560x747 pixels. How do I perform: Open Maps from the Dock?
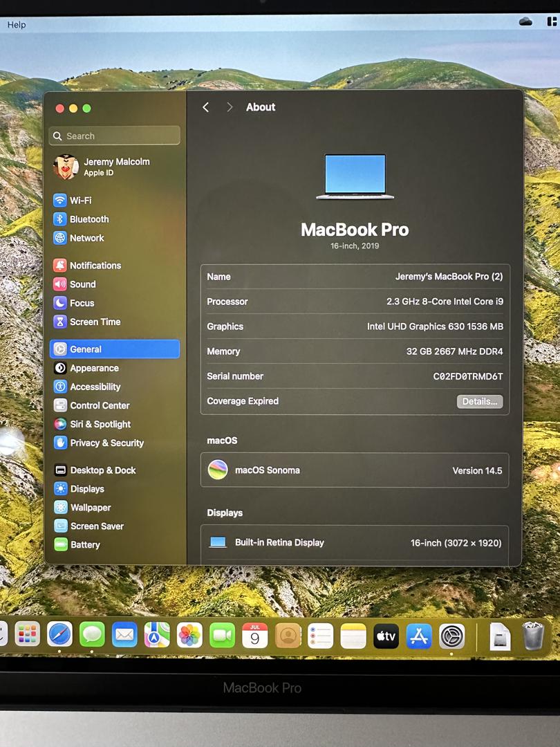[157, 635]
